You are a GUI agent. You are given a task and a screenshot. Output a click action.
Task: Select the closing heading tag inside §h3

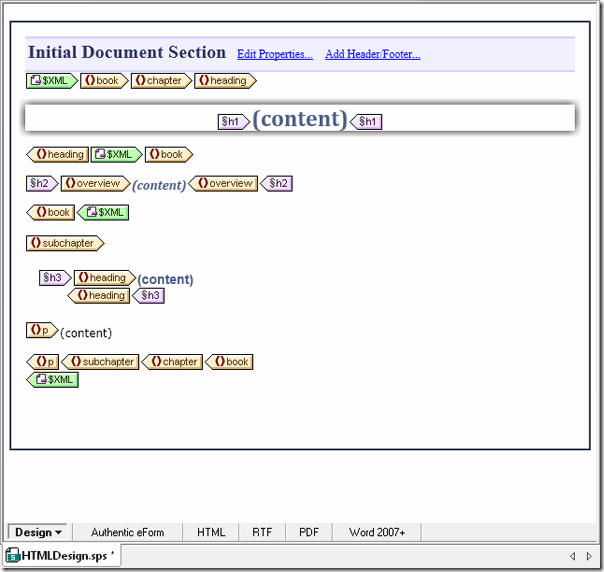tap(99, 295)
